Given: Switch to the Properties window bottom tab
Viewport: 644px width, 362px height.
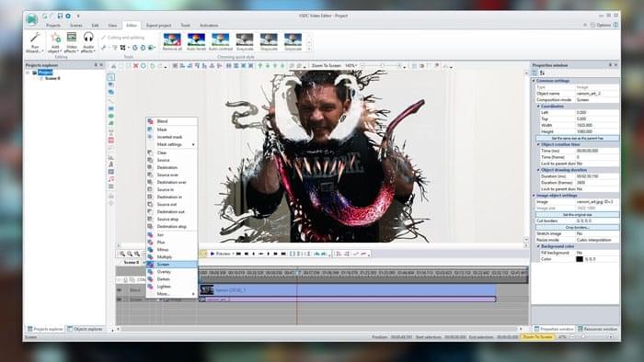Looking at the screenshot, I should (554, 329).
